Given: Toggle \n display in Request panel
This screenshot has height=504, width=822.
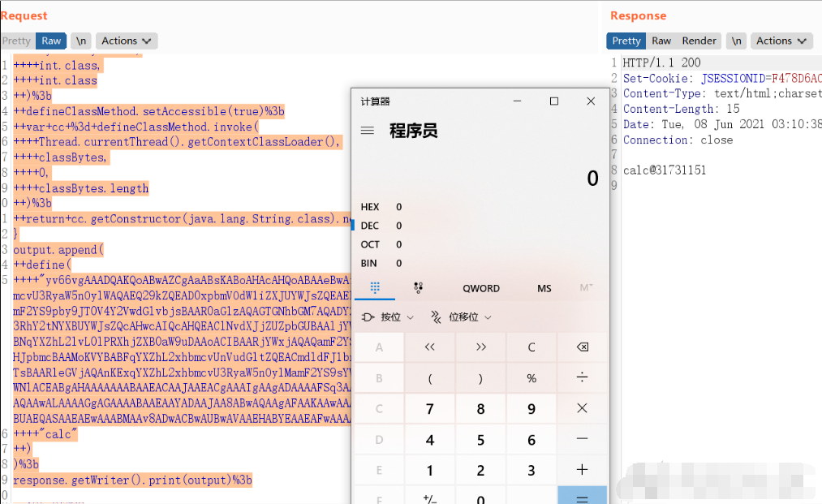Looking at the screenshot, I should (x=80, y=41).
